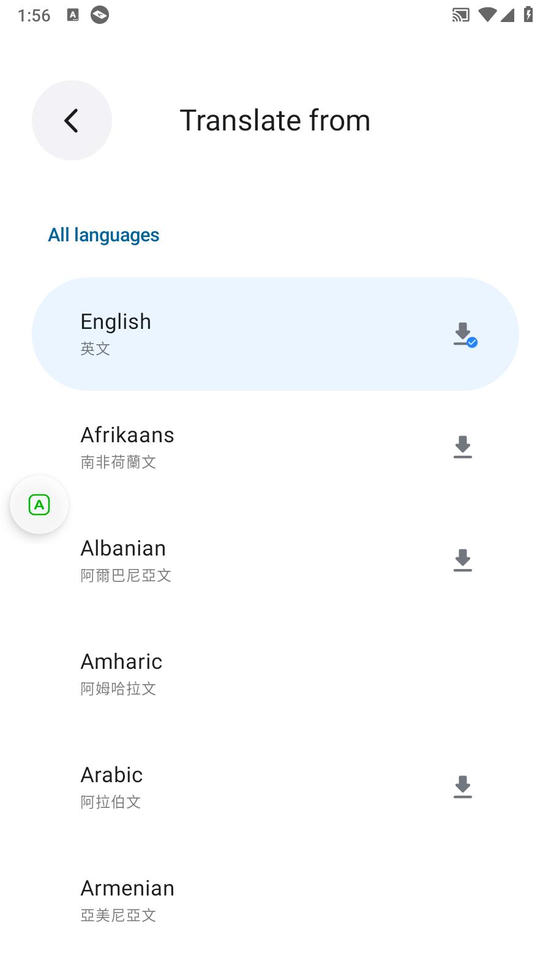The height and width of the screenshot is (980, 551).
Task: Tap the battery indicator
Action: pyautogui.click(x=528, y=15)
